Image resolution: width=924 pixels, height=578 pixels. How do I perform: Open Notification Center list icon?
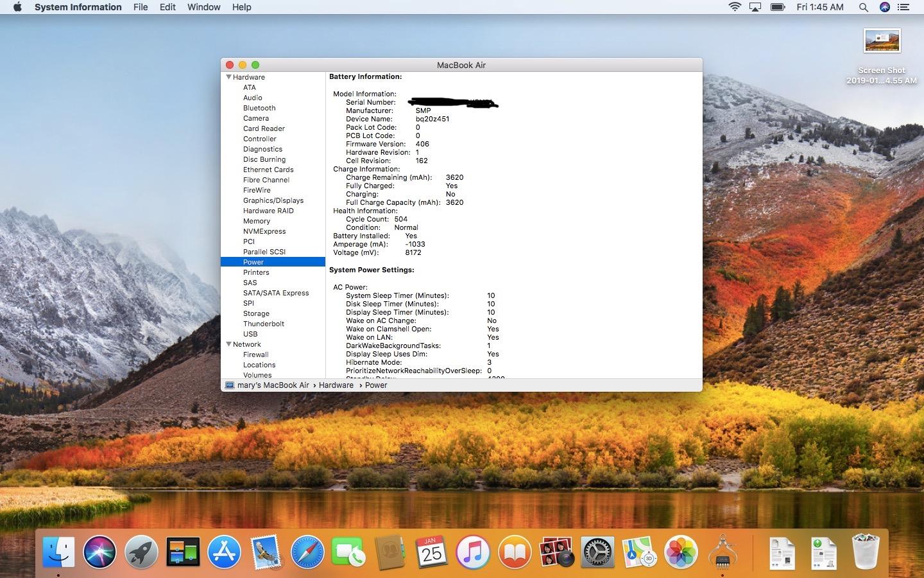click(x=903, y=7)
